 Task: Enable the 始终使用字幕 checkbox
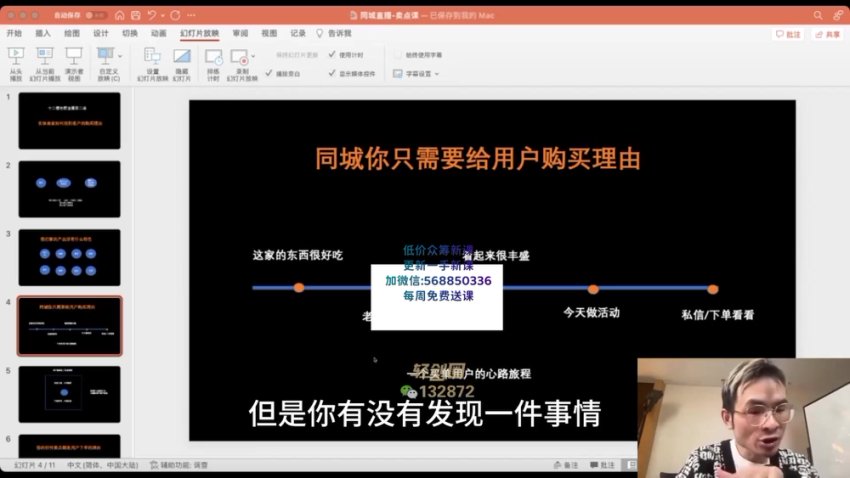399,55
